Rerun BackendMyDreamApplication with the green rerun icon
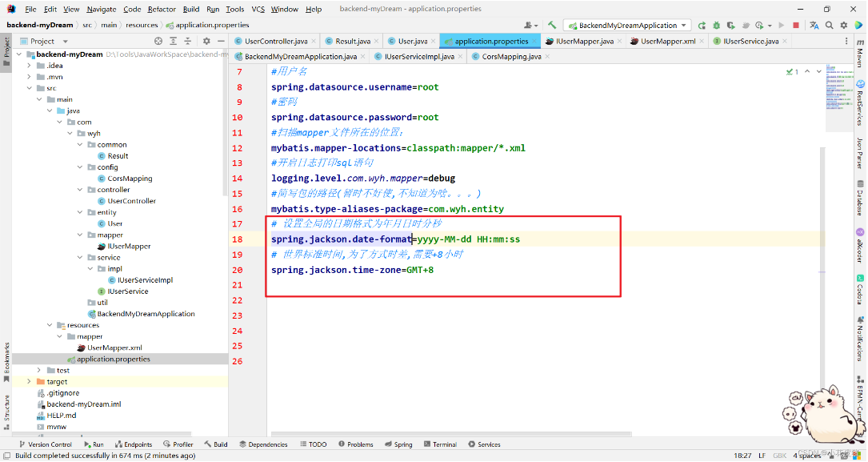Screen dimensions: 868x462 pos(702,25)
